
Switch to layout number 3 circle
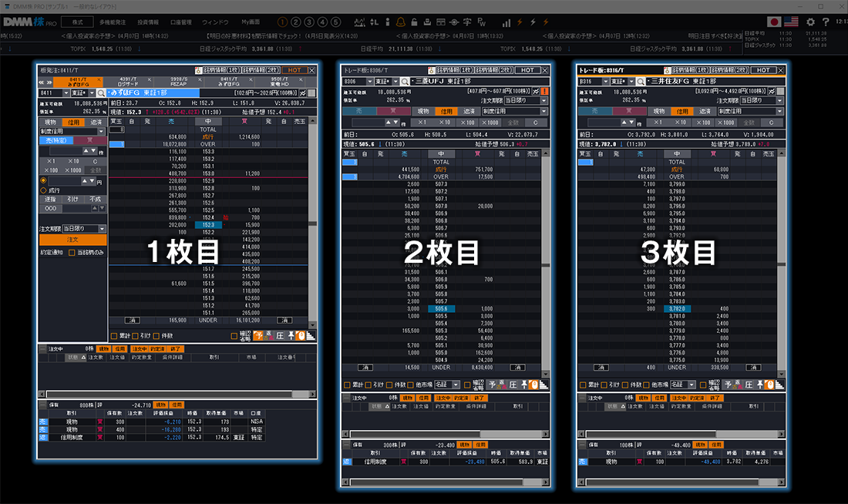309,22
